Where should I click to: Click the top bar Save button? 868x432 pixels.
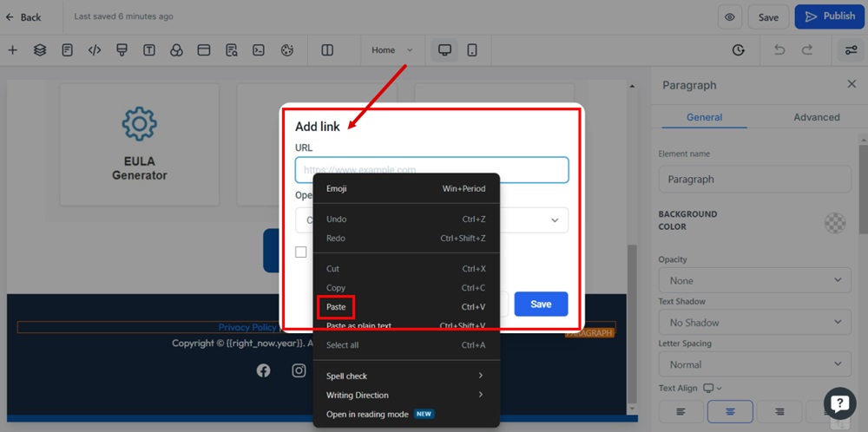tap(768, 17)
